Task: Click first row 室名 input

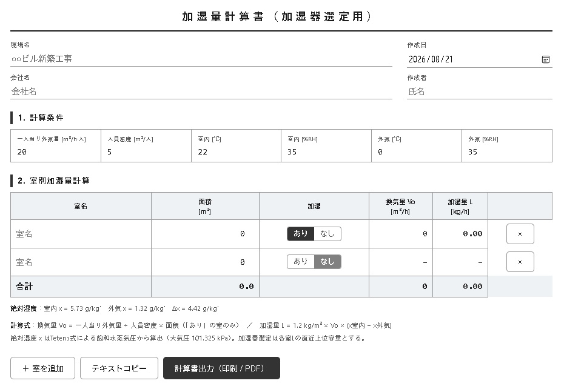Action: point(81,234)
